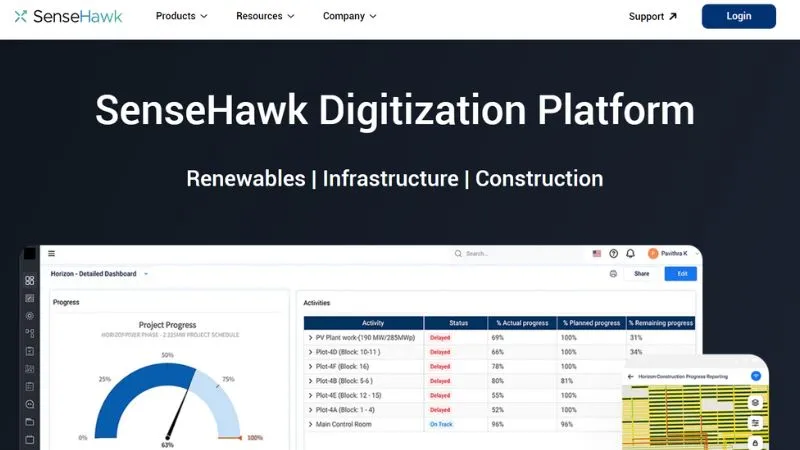The height and width of the screenshot is (450, 800).
Task: Click the Share button
Action: (641, 274)
